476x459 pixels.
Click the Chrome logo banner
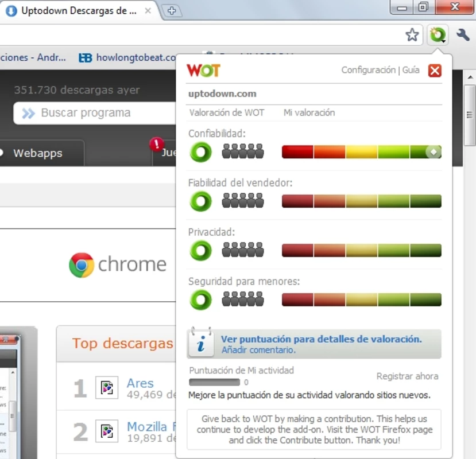click(118, 264)
